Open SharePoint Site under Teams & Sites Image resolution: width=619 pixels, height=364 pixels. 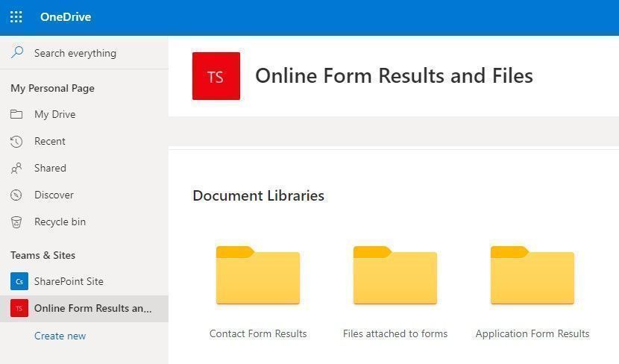pyautogui.click(x=69, y=281)
